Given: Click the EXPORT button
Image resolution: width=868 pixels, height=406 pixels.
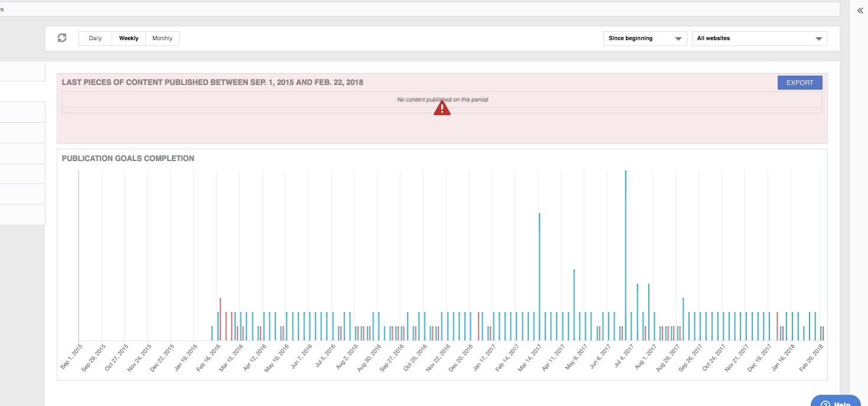Looking at the screenshot, I should point(800,83).
